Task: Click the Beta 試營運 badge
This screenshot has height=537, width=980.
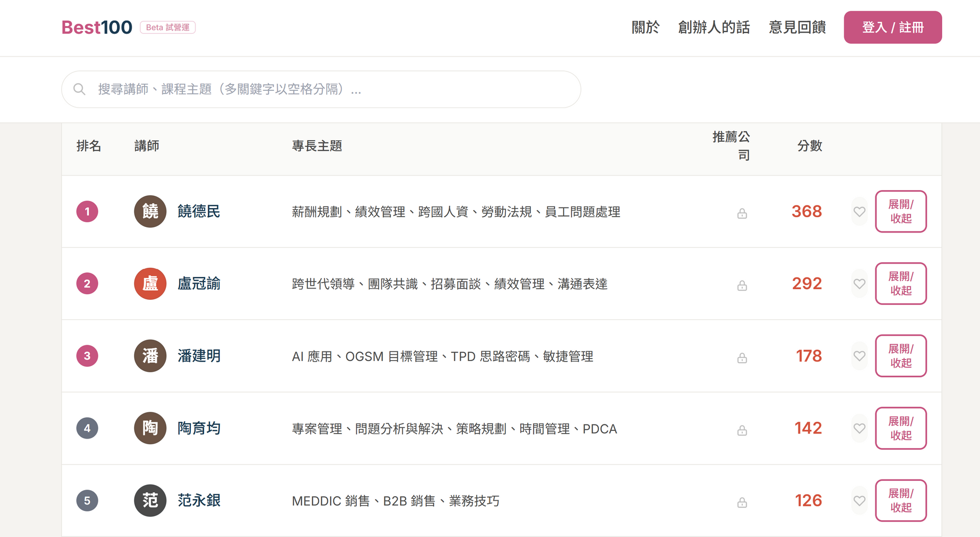Action: (167, 28)
